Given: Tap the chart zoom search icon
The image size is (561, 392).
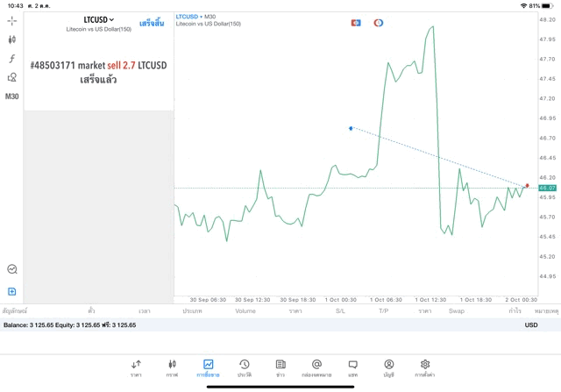Looking at the screenshot, I should pos(12,269).
